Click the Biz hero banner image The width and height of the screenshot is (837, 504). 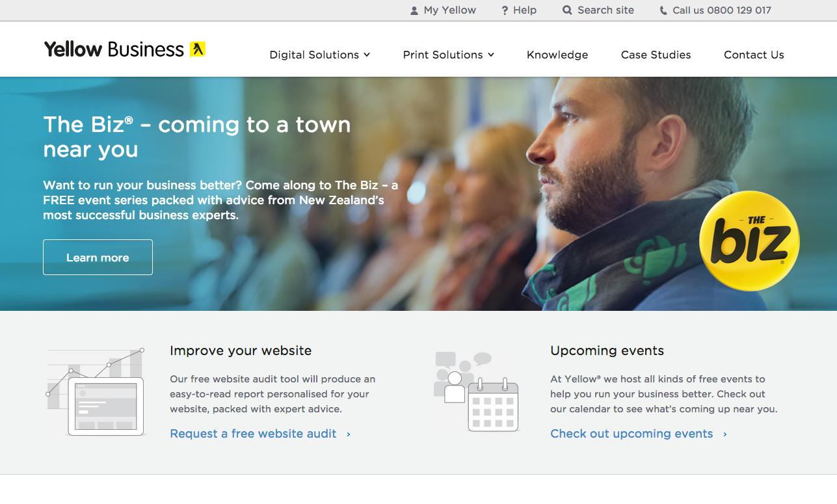pos(418,194)
